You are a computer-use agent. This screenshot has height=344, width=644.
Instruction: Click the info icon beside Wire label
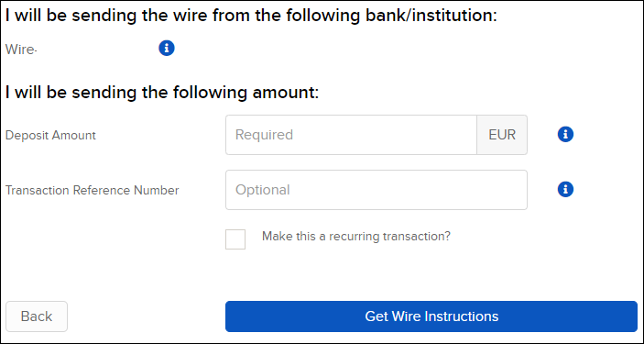167,48
